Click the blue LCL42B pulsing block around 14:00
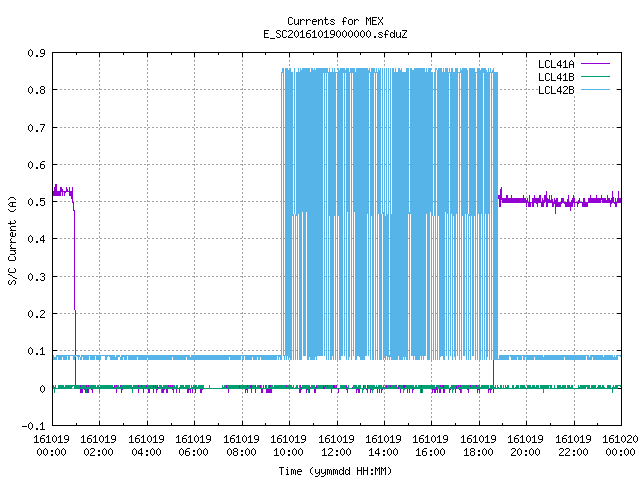This screenshot has width=640, height=480. coord(389,214)
